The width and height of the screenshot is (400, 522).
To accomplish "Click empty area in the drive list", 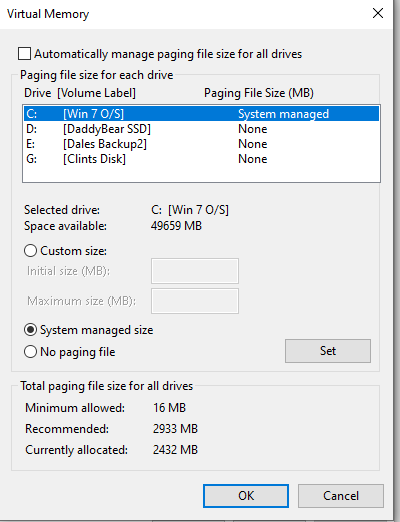I will 201,174.
